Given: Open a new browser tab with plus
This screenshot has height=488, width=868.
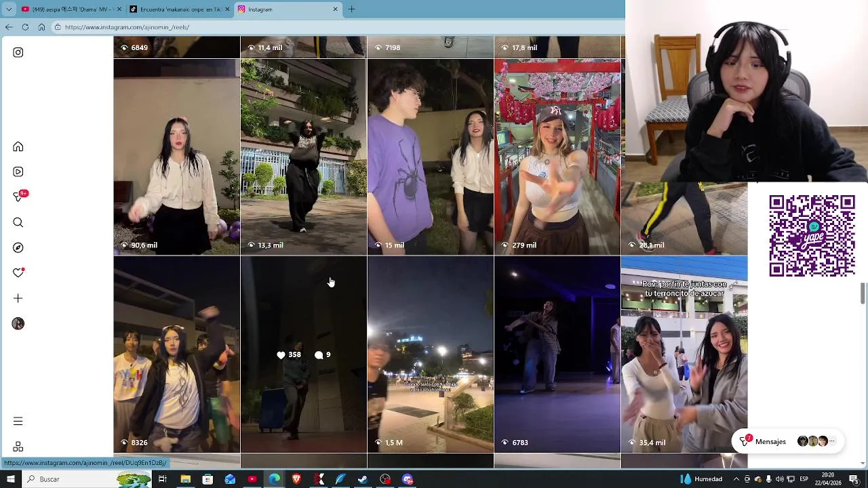Looking at the screenshot, I should (x=351, y=9).
